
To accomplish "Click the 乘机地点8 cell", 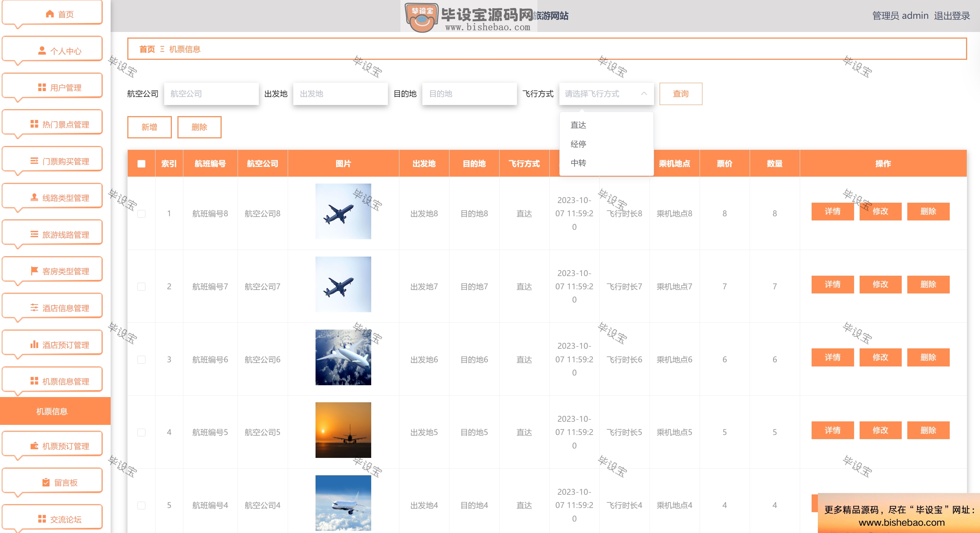I will coord(674,214).
